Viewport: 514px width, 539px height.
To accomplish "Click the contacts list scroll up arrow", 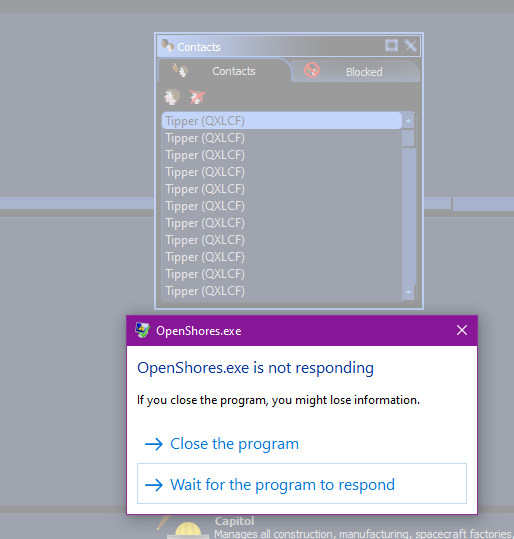I will pos(408,121).
